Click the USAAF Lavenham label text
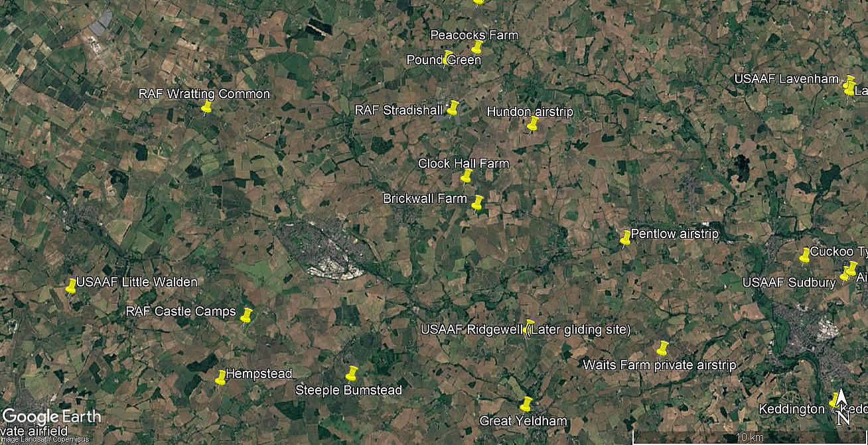 786,79
